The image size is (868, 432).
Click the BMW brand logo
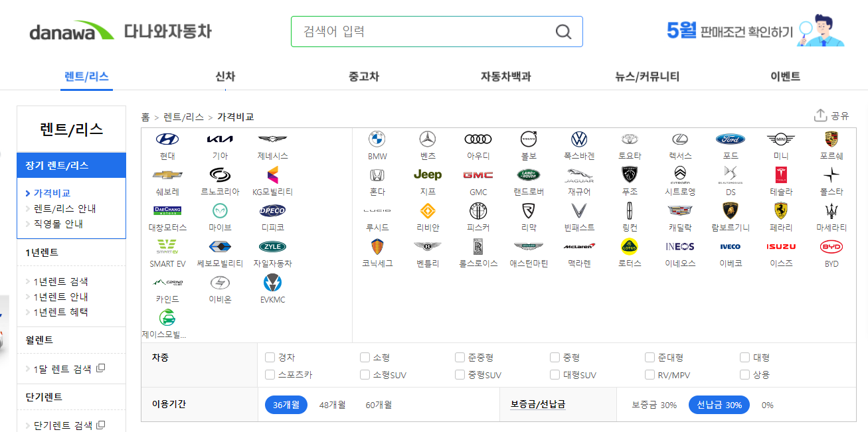pyautogui.click(x=377, y=139)
